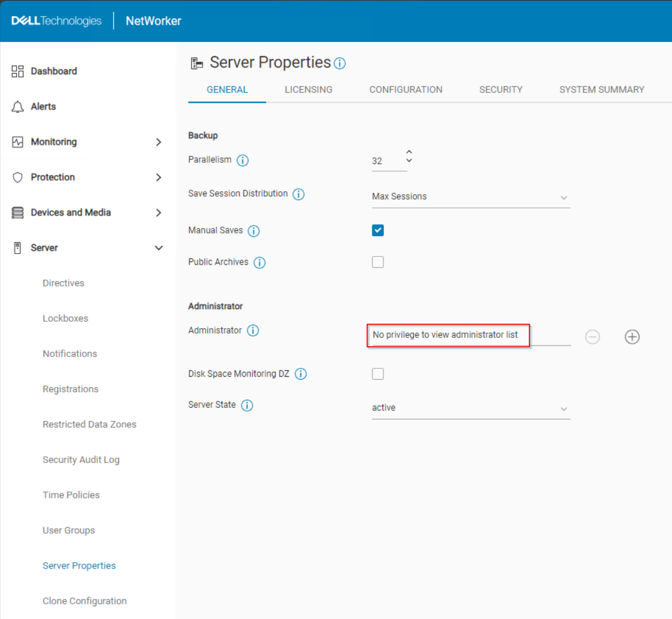This screenshot has height=619, width=672.
Task: Enable the Public Archives checkbox
Action: pos(377,262)
